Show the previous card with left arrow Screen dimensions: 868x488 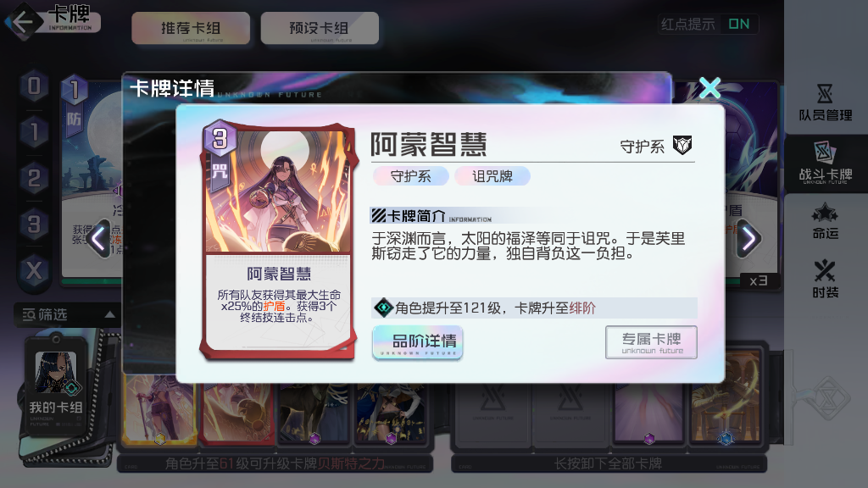[100, 239]
